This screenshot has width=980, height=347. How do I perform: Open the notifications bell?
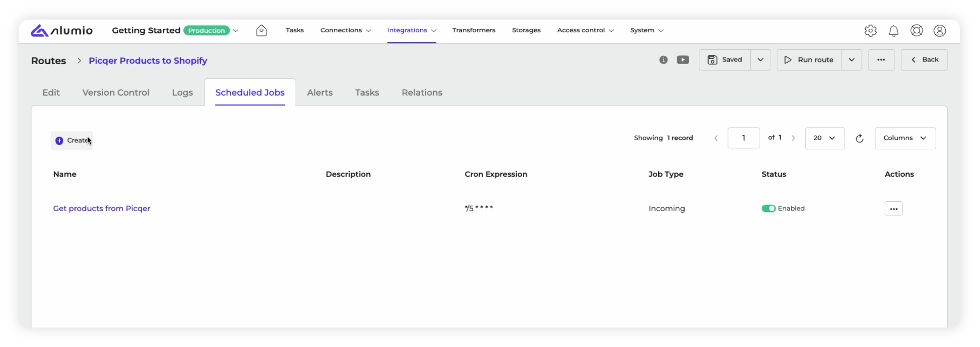893,31
